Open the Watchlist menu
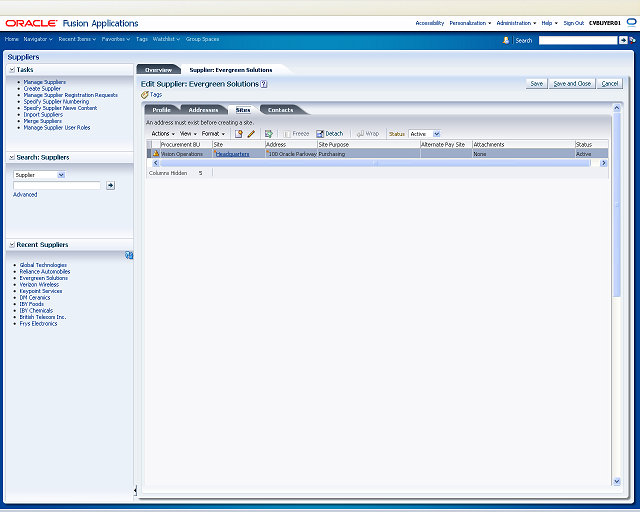This screenshot has height=512, width=640. tap(166, 39)
